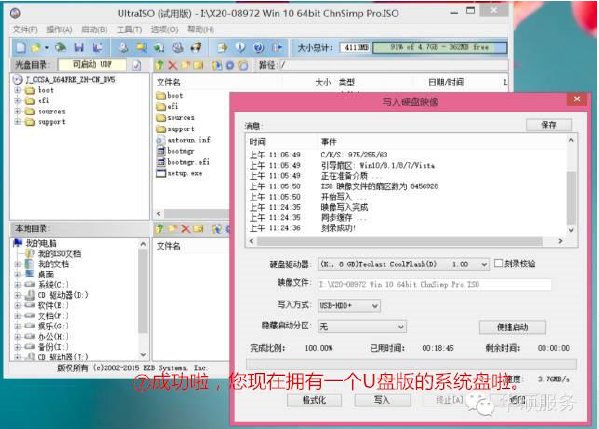
Task: Click the globe refresh icon in local toolbar
Action: click(x=217, y=229)
